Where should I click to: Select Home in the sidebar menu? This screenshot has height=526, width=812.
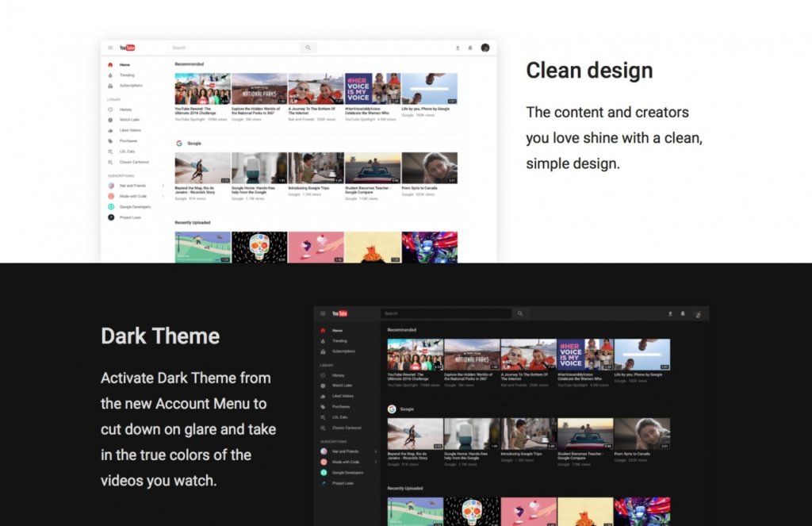pos(124,63)
